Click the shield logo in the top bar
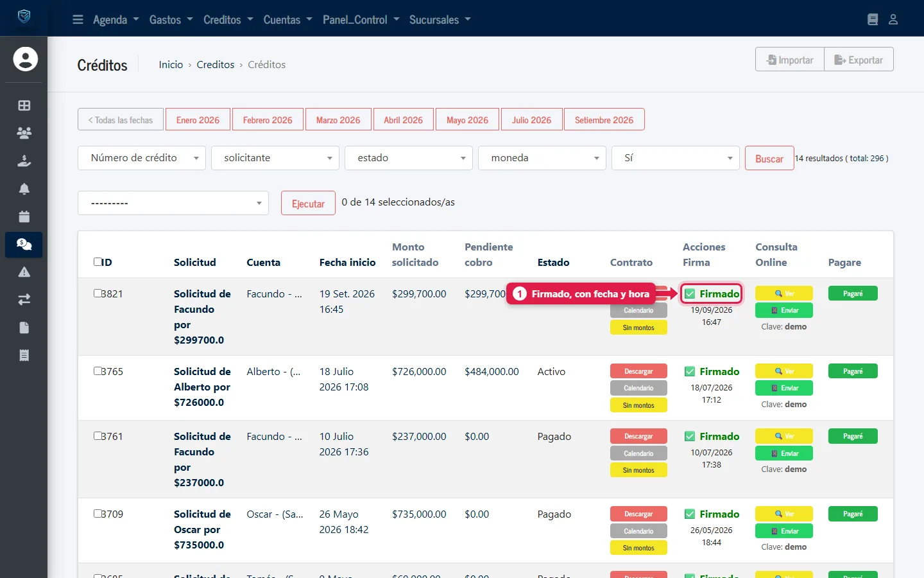 24,16
